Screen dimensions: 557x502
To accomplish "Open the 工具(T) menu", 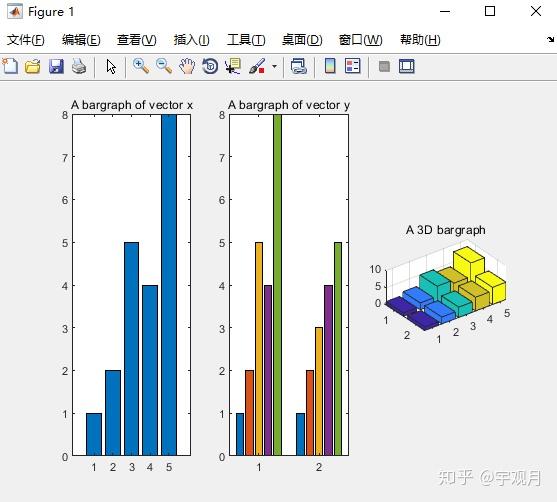I will tap(246, 39).
